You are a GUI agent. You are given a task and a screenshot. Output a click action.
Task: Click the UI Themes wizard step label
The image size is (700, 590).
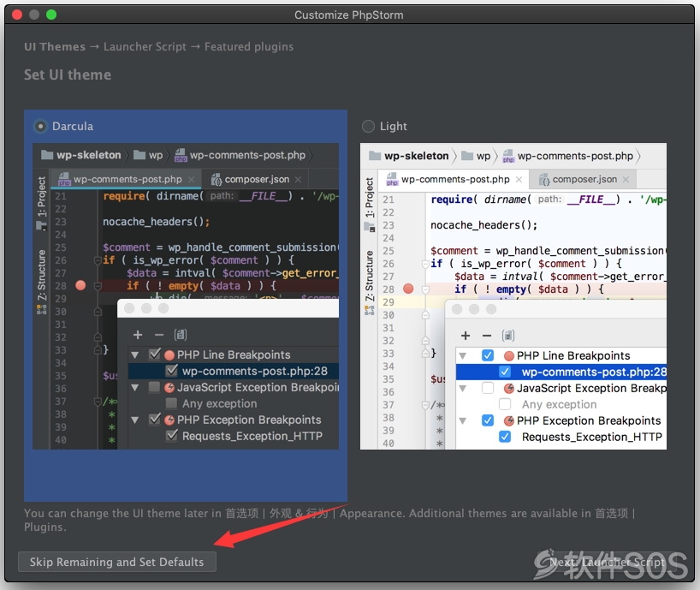[x=55, y=46]
